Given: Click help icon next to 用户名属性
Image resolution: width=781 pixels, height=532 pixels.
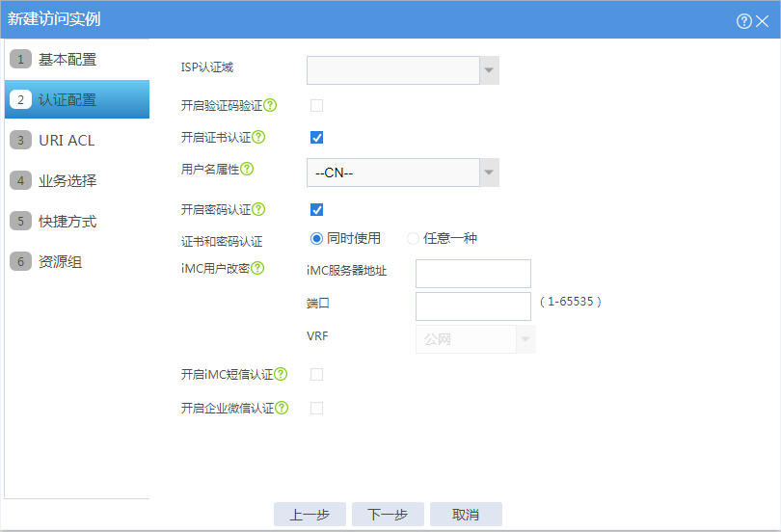Looking at the screenshot, I should click(247, 169).
